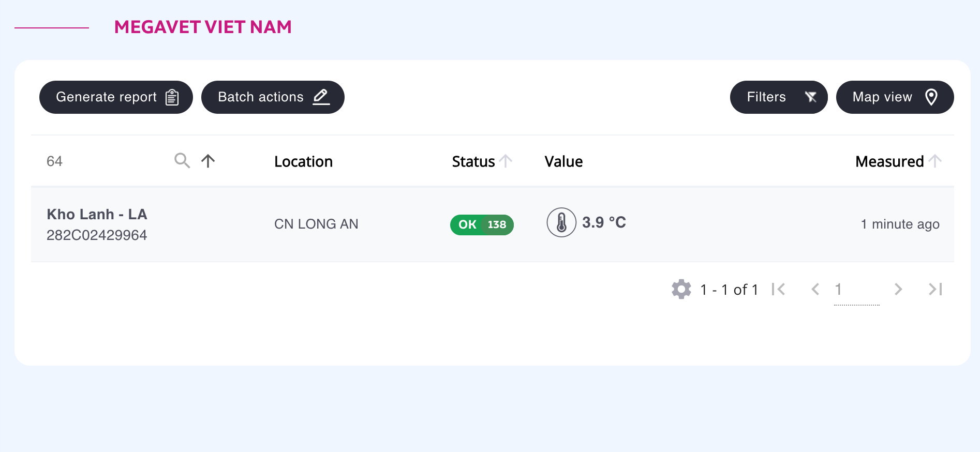Toggle name column sort arrow
This screenshot has height=452, width=980.
tap(208, 161)
